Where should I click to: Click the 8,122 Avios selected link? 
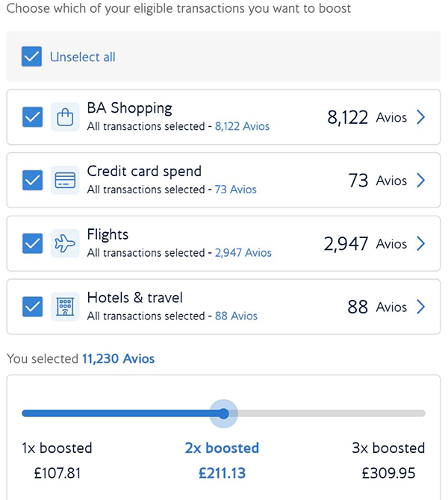click(x=242, y=127)
